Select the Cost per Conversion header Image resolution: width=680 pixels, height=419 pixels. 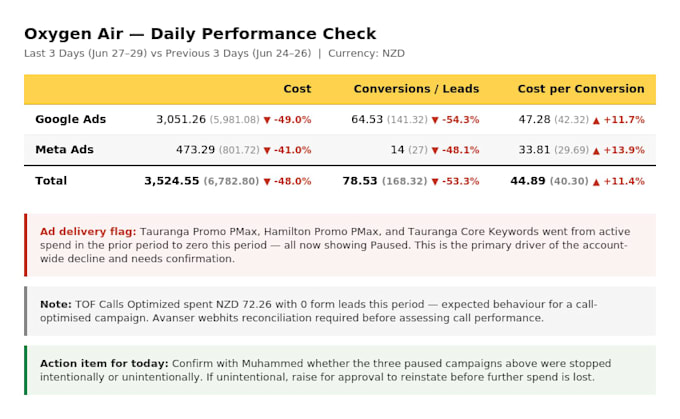(x=581, y=89)
